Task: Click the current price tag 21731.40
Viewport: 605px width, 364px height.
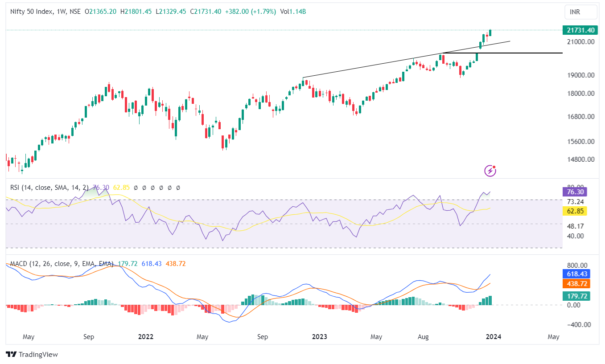Action: tap(580, 30)
